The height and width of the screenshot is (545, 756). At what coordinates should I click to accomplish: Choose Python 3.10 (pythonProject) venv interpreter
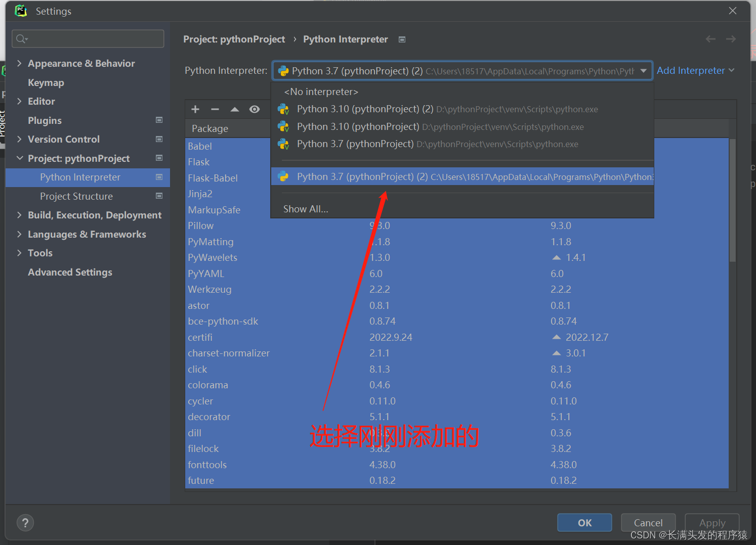(x=462, y=126)
